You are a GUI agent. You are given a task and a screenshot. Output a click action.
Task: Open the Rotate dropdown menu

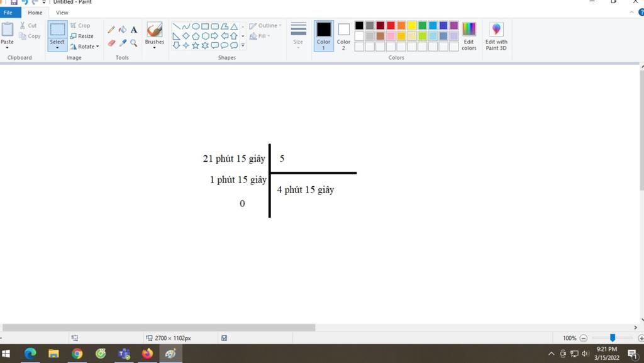pyautogui.click(x=85, y=47)
